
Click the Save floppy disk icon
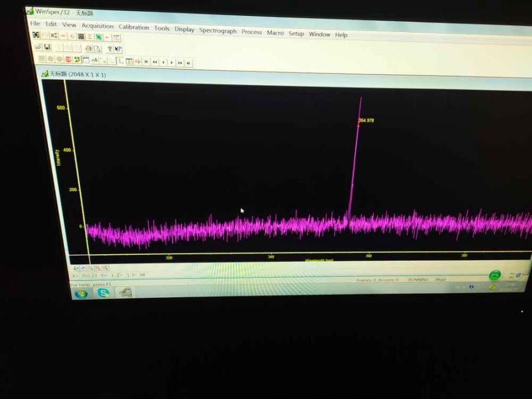(x=47, y=47)
